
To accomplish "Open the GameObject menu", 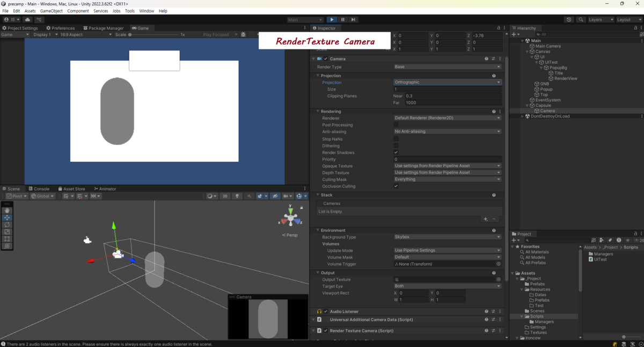I will click(51, 11).
